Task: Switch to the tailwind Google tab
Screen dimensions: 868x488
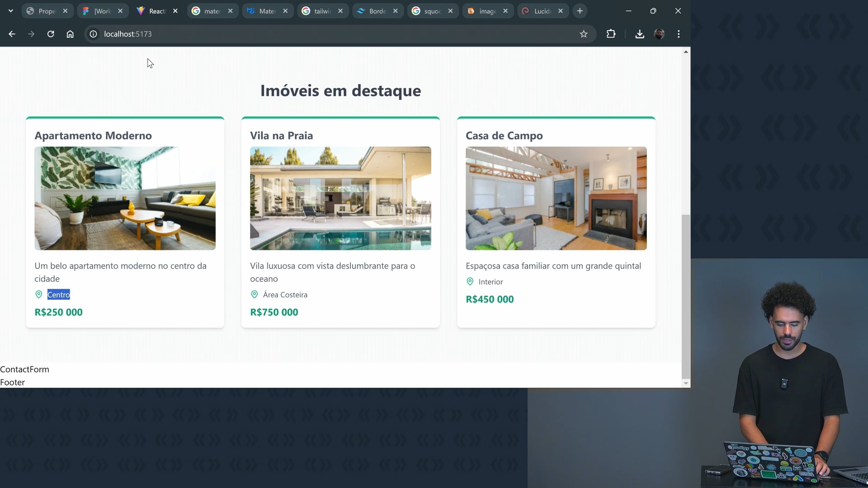Action: tap(322, 11)
